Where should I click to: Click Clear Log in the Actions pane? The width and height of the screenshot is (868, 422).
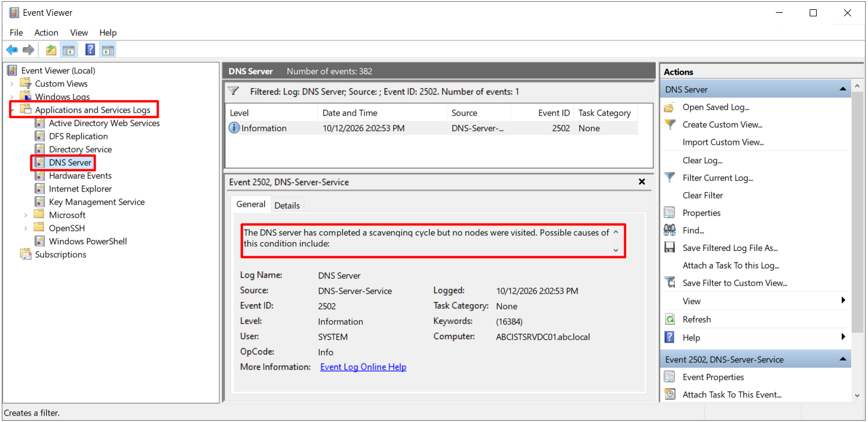702,161
